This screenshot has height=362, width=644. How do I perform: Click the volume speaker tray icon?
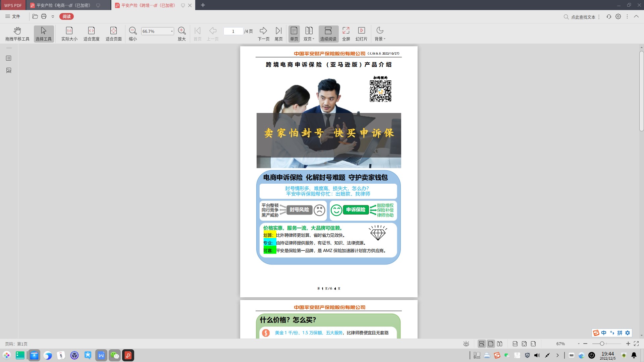(537, 355)
